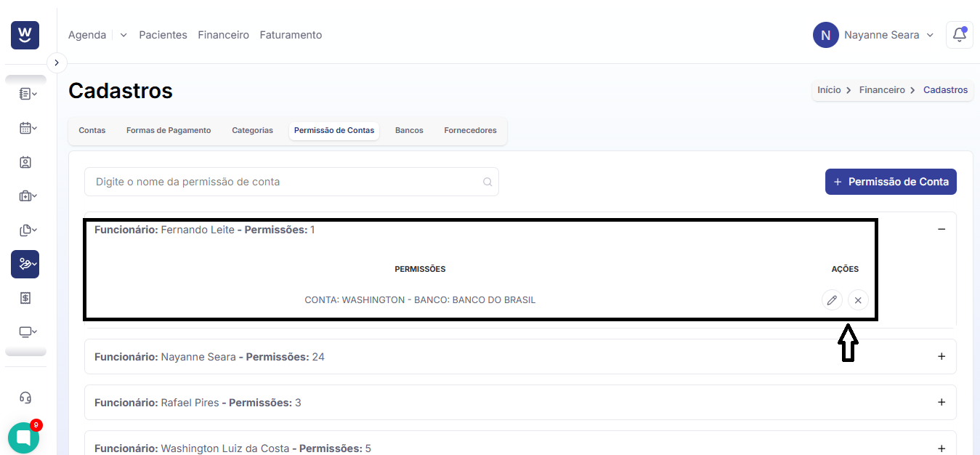Expand the Washington Luiz da Costa row

(x=941, y=448)
